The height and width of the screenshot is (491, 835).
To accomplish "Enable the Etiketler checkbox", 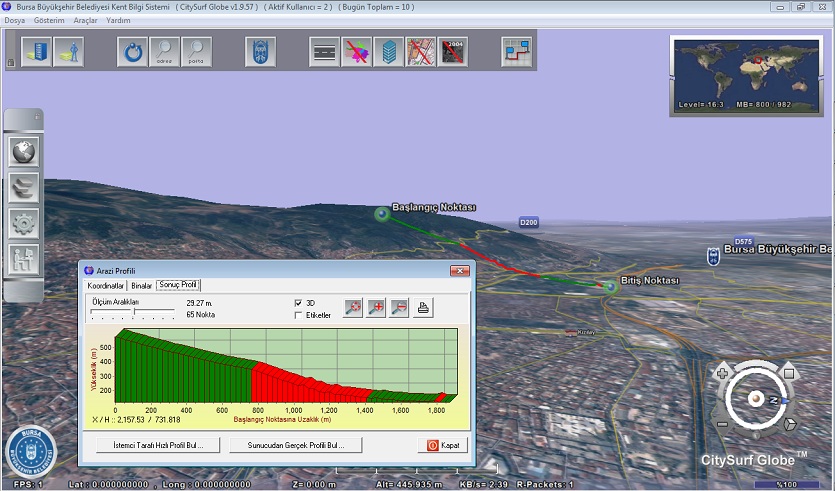I will [298, 315].
